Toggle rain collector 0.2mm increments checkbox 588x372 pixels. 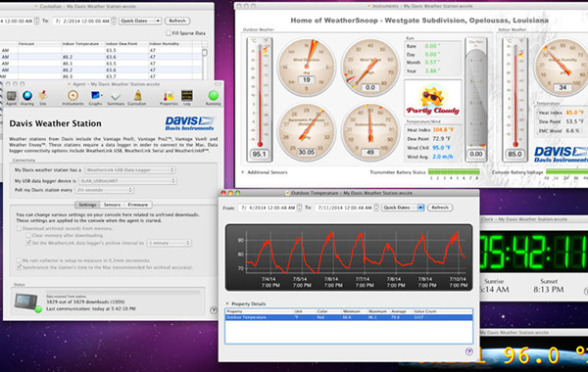tap(19, 260)
